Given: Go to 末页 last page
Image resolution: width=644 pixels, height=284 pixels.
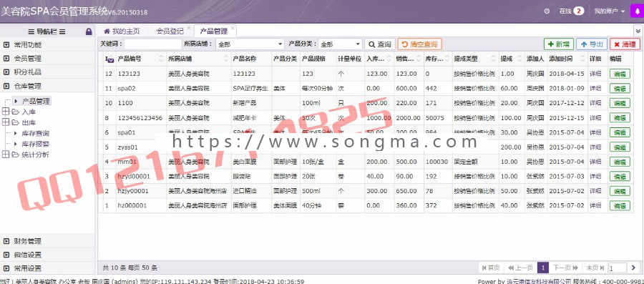Looking at the screenshot, I should (595, 268).
